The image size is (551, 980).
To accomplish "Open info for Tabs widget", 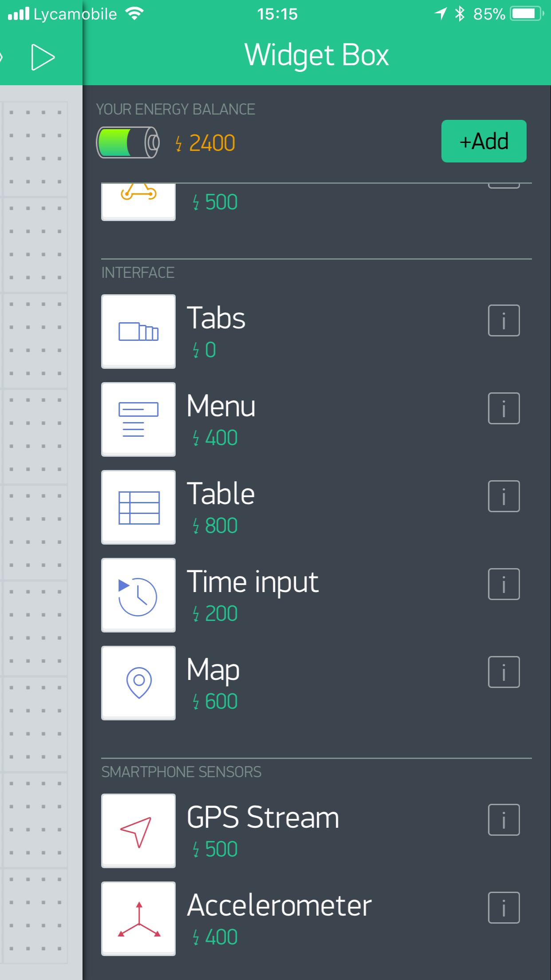I will coord(504,320).
